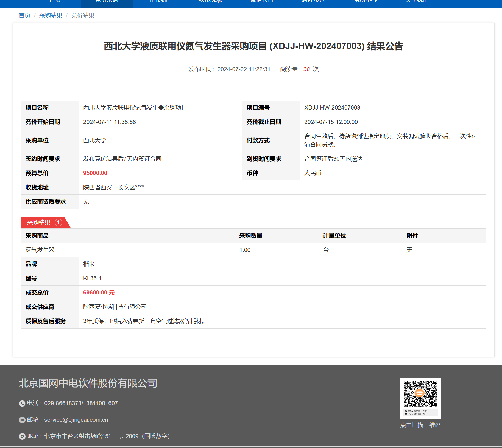Click the 69600.00 元 deal price
This screenshot has height=448, width=502.
[x=99, y=293]
